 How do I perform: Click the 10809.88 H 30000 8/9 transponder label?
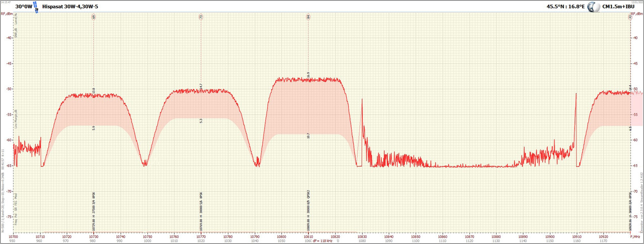pyautogui.click(x=308, y=210)
